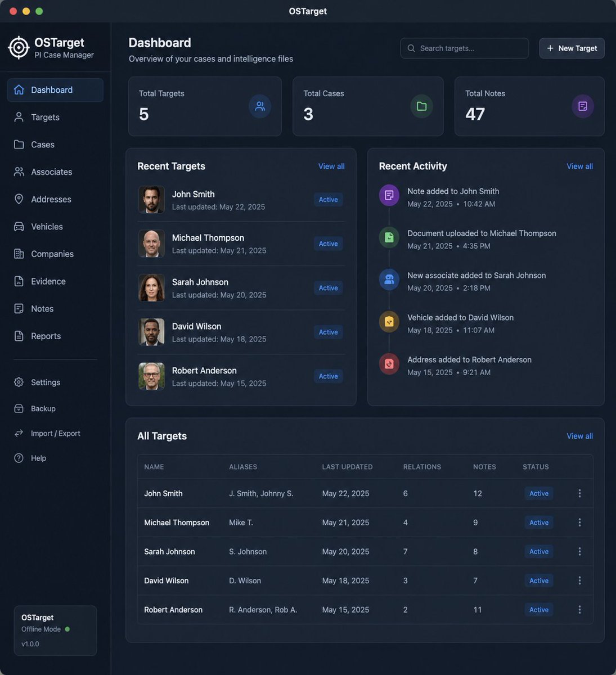Click the Reports document icon
This screenshot has height=675, width=616.
coord(19,336)
